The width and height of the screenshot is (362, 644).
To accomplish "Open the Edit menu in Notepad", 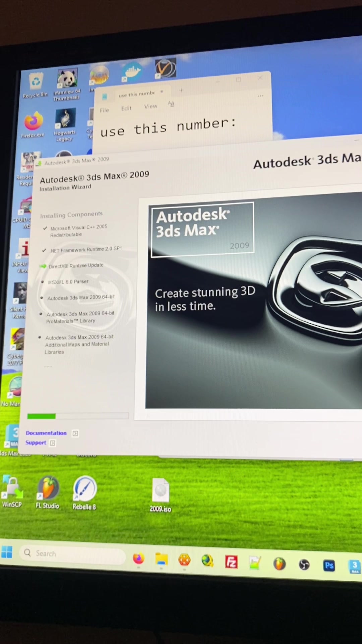I will pos(126,108).
